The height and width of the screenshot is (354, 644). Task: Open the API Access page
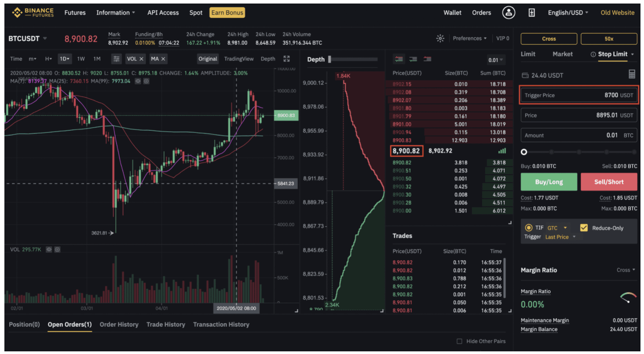click(163, 13)
